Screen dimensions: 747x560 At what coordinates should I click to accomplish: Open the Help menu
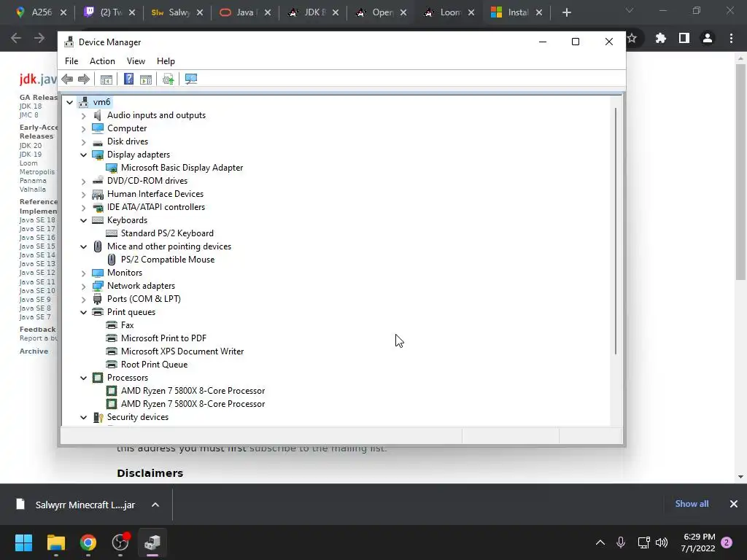tap(166, 61)
